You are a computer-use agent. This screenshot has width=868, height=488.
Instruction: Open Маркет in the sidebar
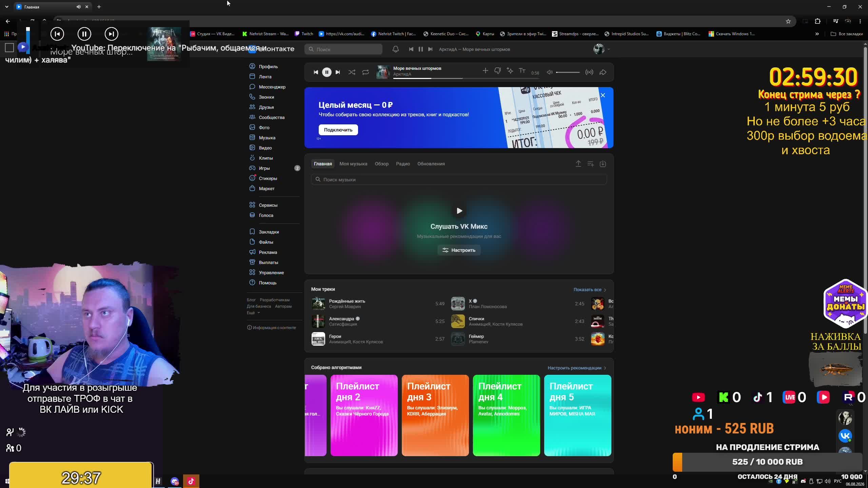click(267, 188)
